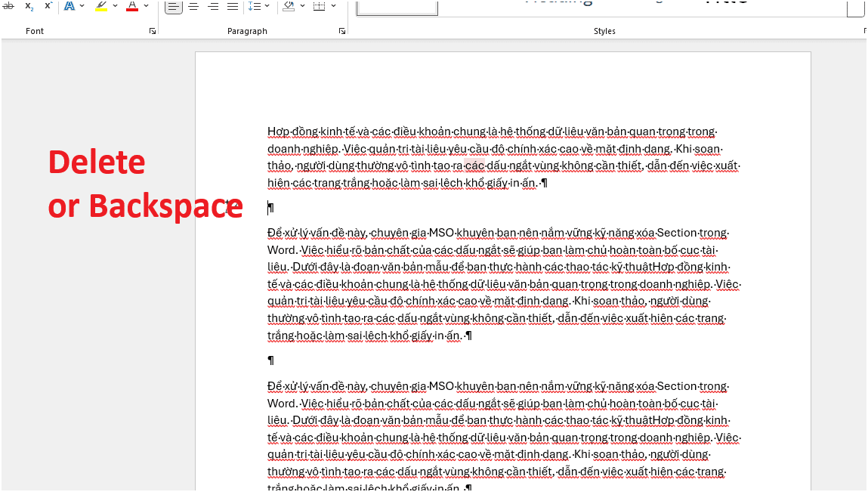Click the Subscript button
This screenshot has width=868, height=492.
click(29, 6)
